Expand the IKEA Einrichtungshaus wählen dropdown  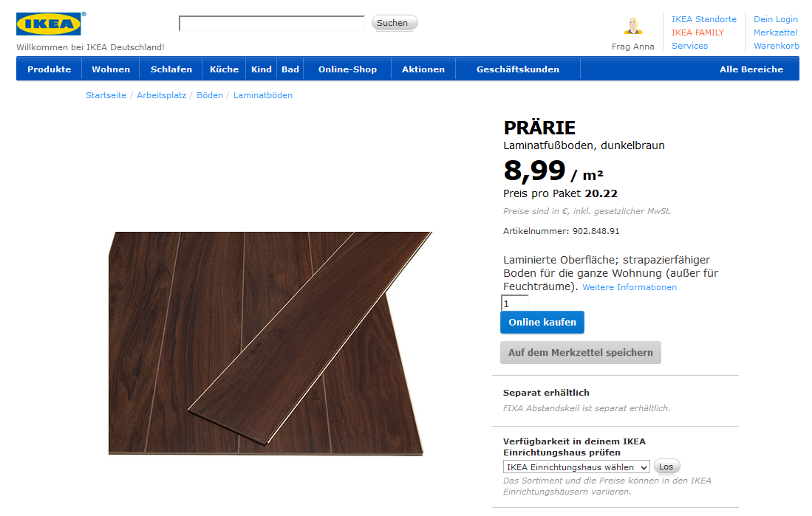[576, 467]
